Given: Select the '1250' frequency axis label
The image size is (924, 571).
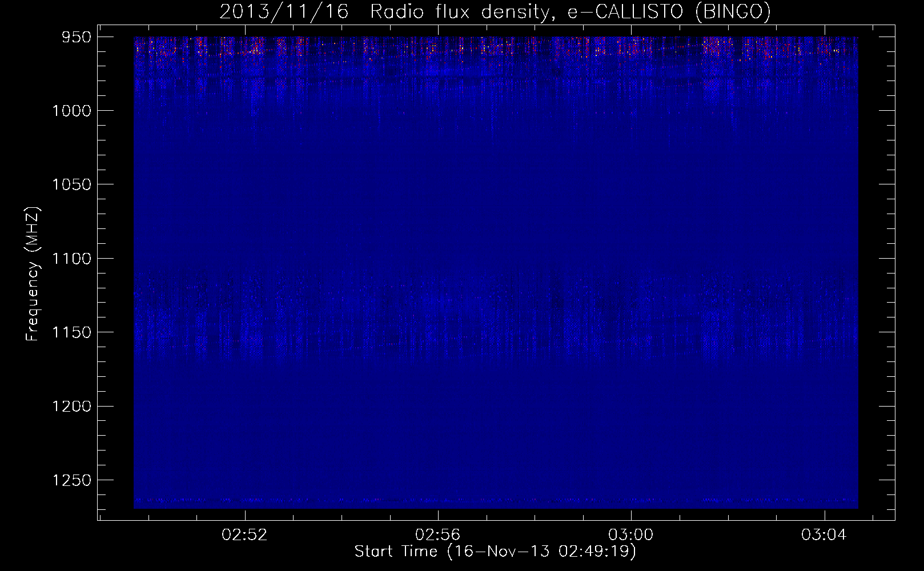Looking at the screenshot, I should (x=72, y=480).
